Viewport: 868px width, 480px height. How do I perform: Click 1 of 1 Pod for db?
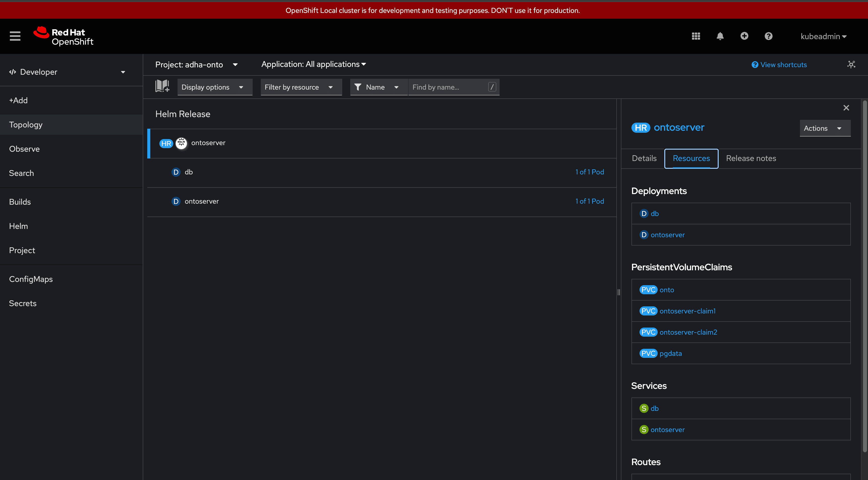click(589, 172)
